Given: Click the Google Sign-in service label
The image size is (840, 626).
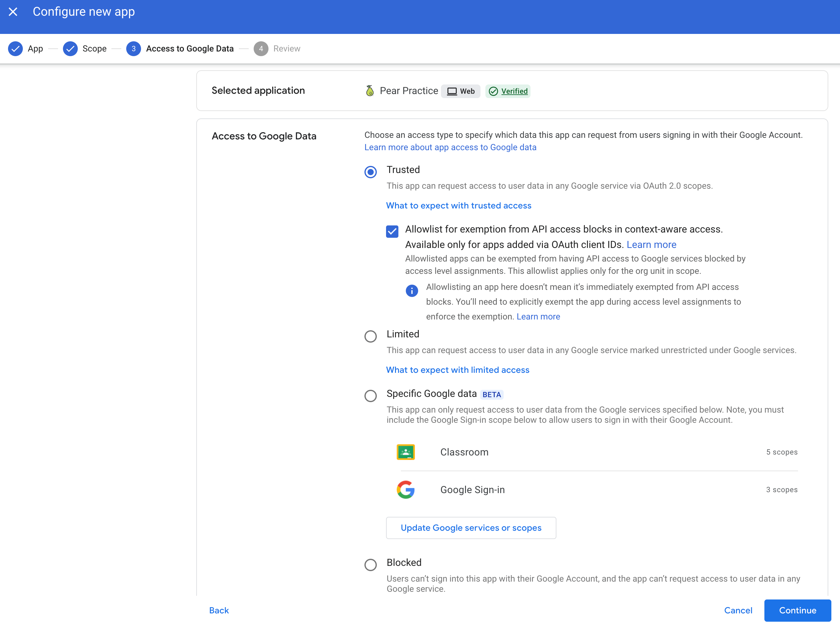Looking at the screenshot, I should coord(472,490).
